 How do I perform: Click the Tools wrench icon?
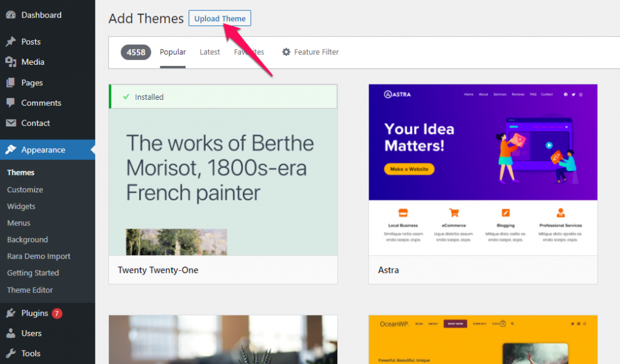pyautogui.click(x=11, y=353)
